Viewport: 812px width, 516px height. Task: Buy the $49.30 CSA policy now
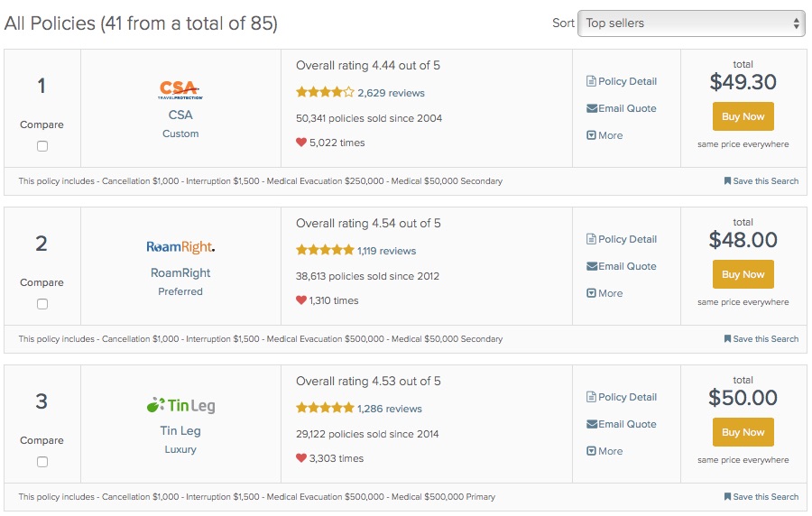pyautogui.click(x=743, y=116)
